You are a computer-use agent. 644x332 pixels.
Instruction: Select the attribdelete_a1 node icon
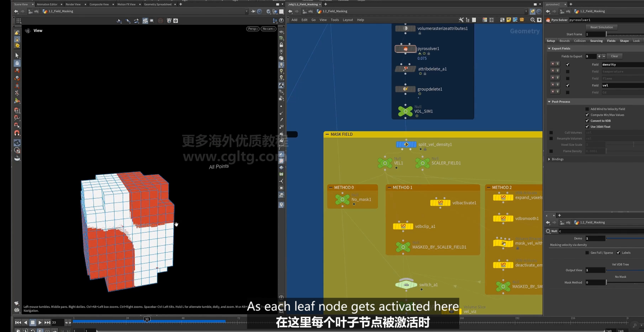pyautogui.click(x=405, y=69)
